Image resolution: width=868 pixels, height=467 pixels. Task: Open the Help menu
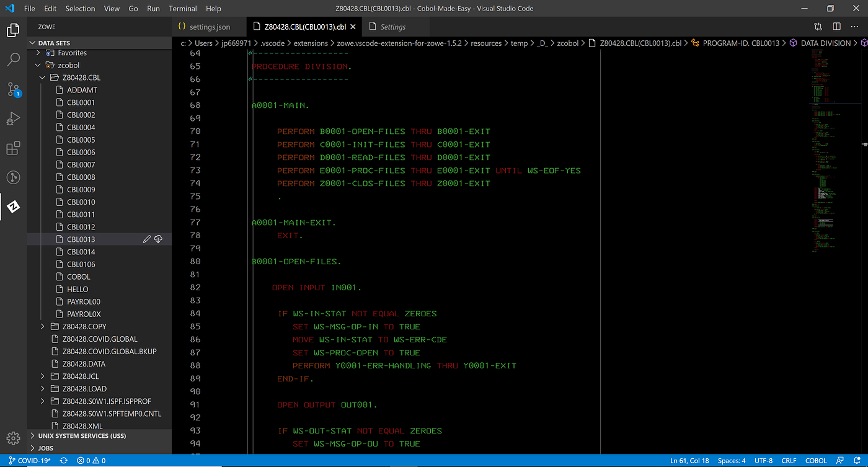213,9
